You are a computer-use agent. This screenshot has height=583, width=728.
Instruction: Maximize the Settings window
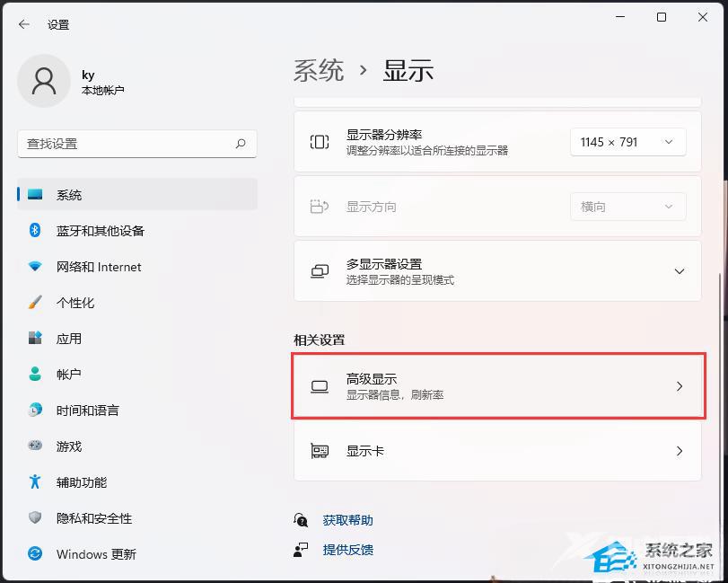pos(662,17)
